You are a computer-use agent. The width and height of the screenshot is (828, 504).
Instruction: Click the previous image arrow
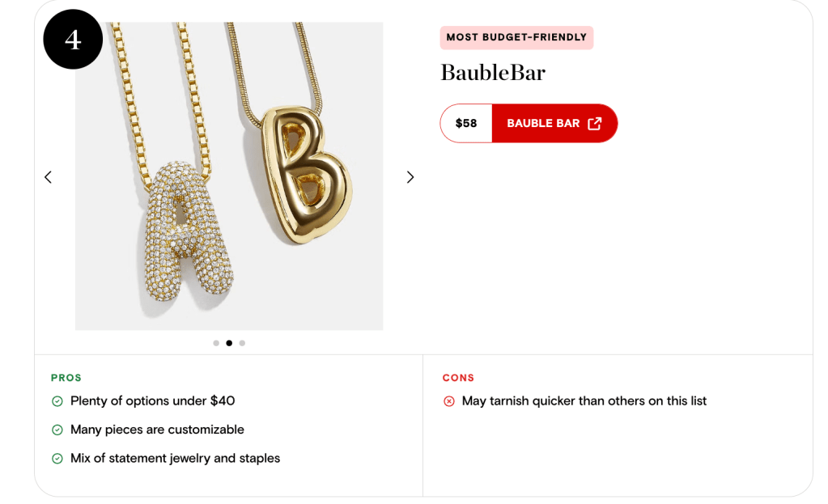(x=48, y=177)
